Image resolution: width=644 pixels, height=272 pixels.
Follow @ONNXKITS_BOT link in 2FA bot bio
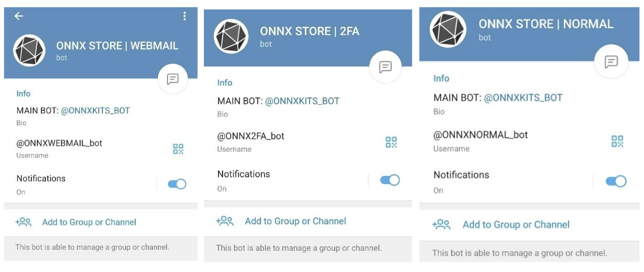point(302,101)
